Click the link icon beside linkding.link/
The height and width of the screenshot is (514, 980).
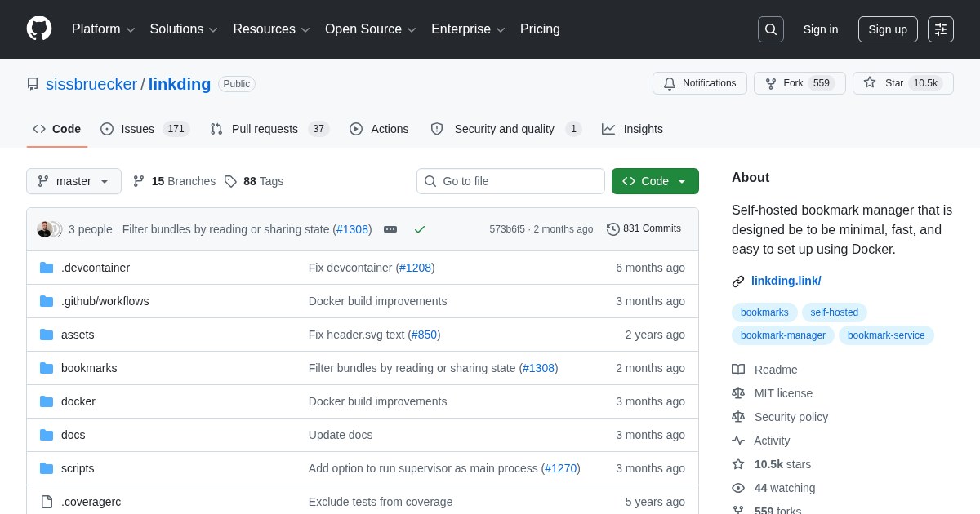tap(738, 281)
